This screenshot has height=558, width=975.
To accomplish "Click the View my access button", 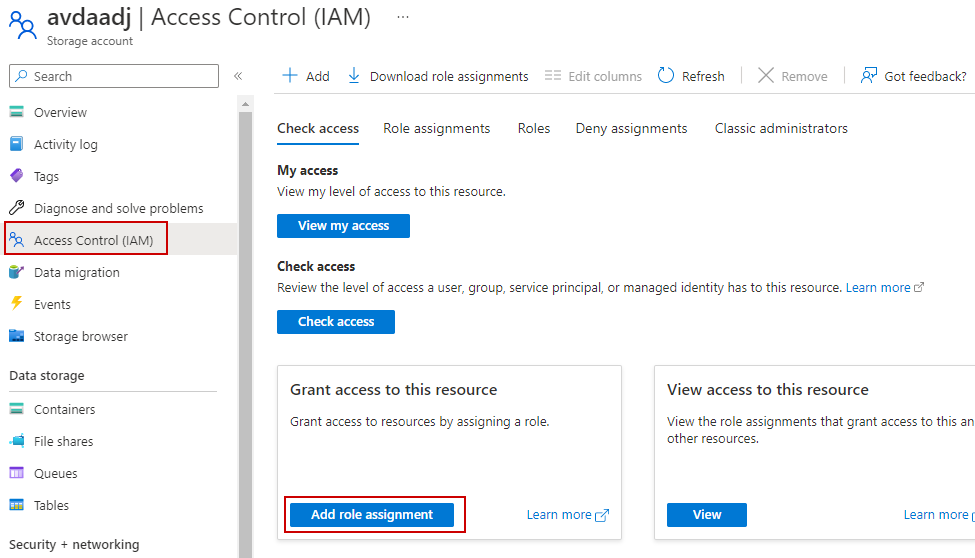I will tap(343, 226).
